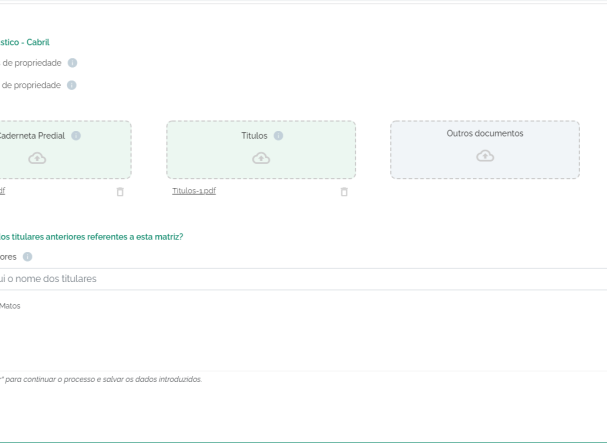Click the first 'de propriedade' label text
This screenshot has height=443, width=607.
[31, 63]
